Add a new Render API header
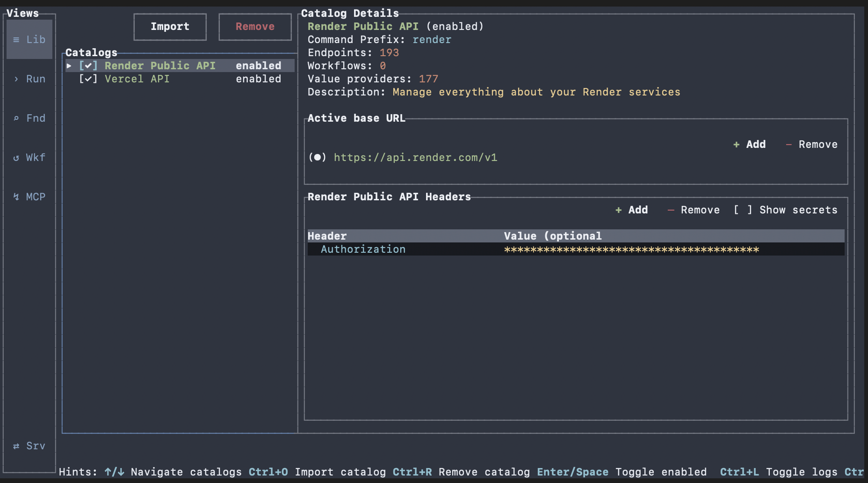 (x=632, y=210)
